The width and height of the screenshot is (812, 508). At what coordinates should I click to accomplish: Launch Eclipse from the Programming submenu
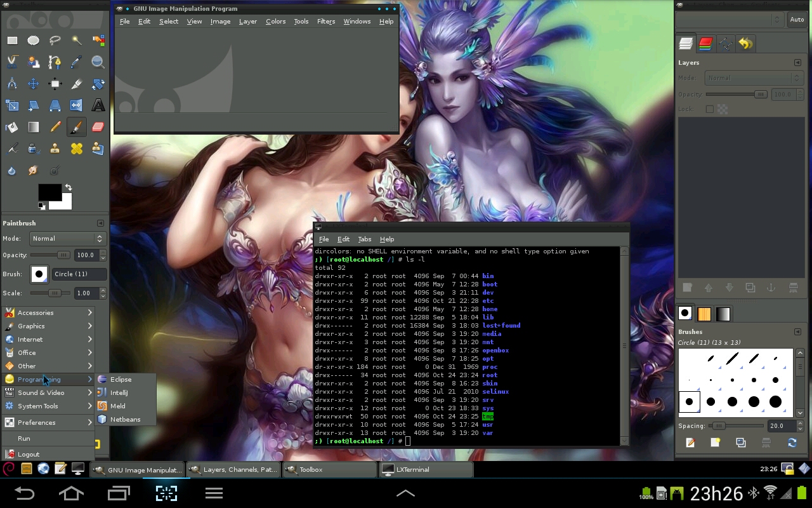point(126,379)
